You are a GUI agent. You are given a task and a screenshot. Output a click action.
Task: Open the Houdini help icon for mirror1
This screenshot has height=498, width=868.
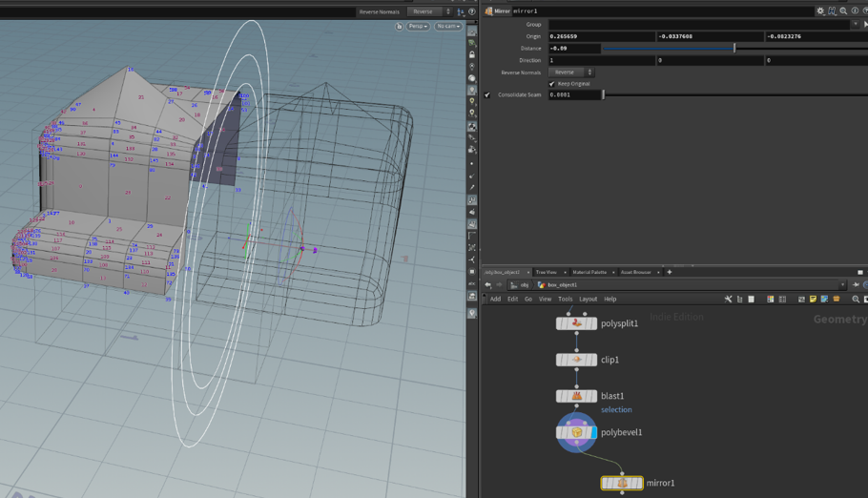(832, 11)
